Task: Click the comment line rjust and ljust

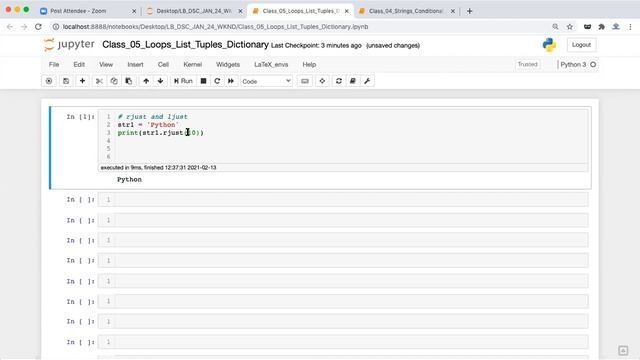Action: [x=153, y=117]
